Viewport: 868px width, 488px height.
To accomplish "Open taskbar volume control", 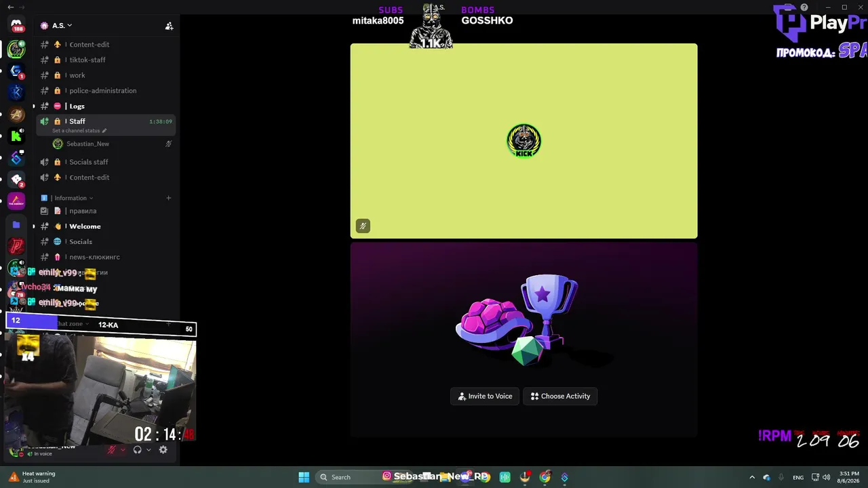I will click(826, 477).
